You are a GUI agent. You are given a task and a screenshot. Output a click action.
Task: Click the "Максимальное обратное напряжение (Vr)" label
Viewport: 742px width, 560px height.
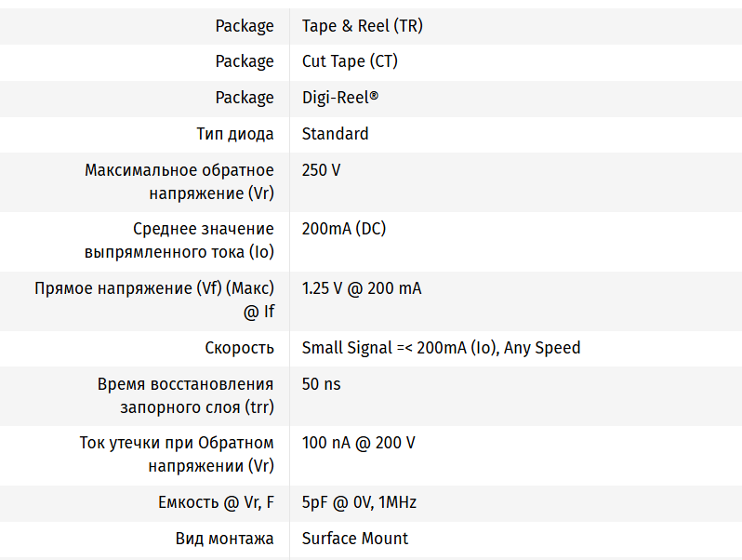tap(179, 181)
